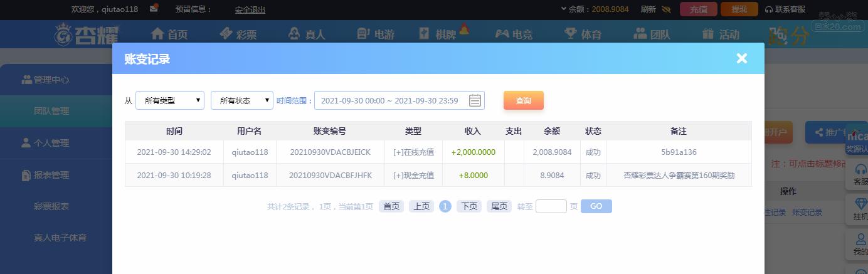Open the 电竞 esports menu

(x=514, y=34)
